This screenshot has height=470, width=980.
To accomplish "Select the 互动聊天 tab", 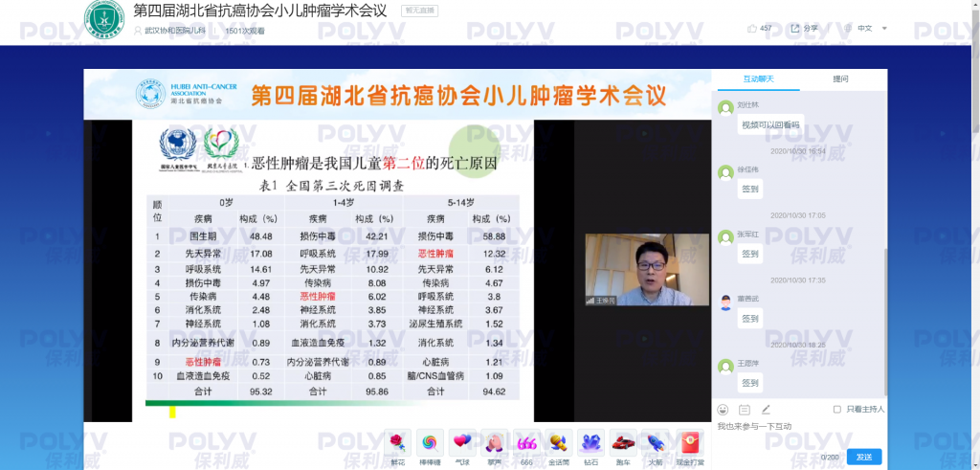I will click(758, 78).
